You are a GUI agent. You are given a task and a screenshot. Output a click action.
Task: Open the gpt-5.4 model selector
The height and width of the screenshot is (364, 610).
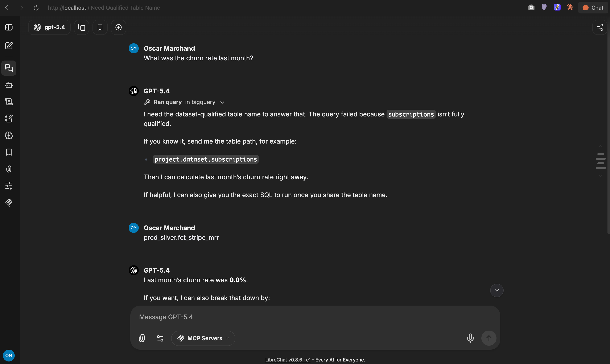49,27
